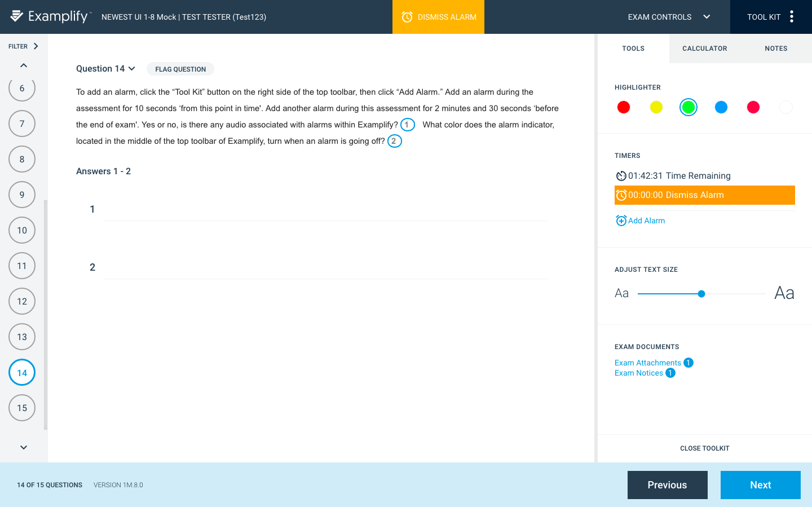812x507 pixels.
Task: Select the white eraser highlighter swatch
Action: (x=786, y=107)
